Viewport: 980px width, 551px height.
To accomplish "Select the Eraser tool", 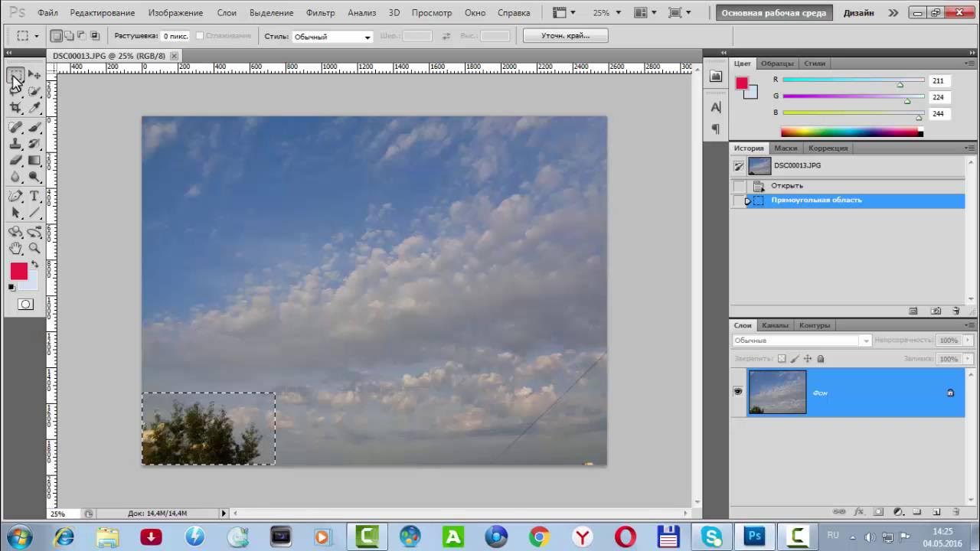I will (x=15, y=160).
